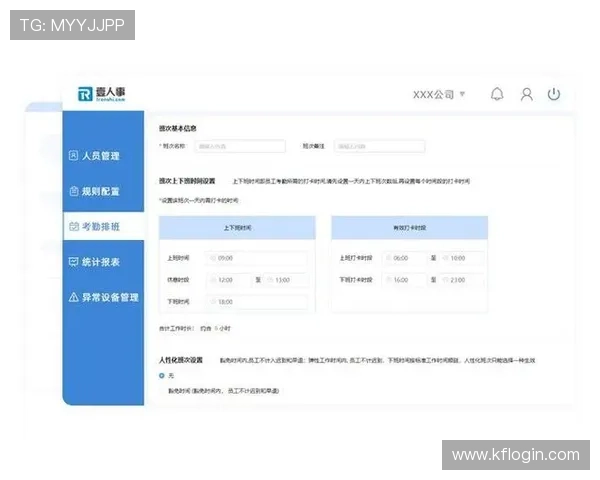Expand the XXX公司 company dropdown

pyautogui.click(x=439, y=95)
